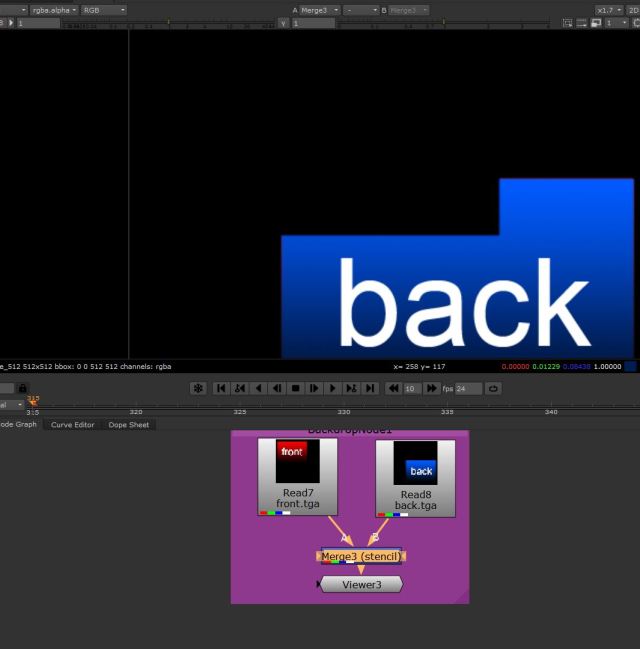Toggle the loop playback mode button
The height and width of the screenshot is (649, 640).
point(493,388)
